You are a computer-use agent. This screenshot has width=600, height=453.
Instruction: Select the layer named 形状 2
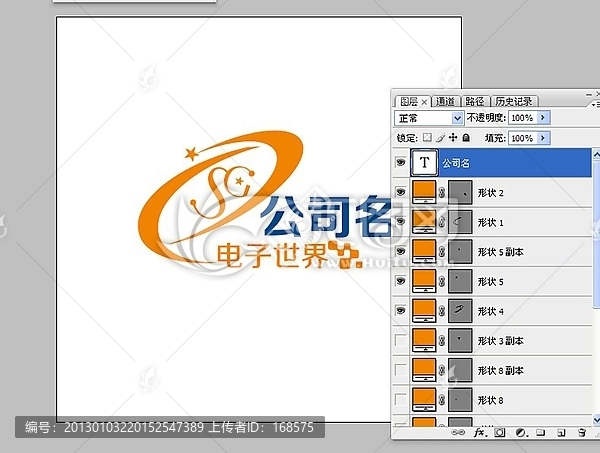point(491,193)
